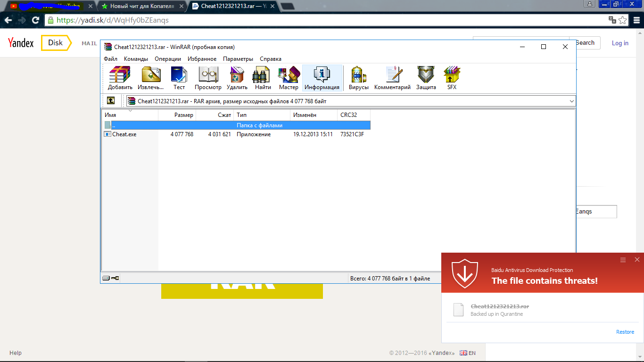Select the Cheat.exe file row
Image resolution: width=644 pixels, height=362 pixels.
[x=236, y=134]
